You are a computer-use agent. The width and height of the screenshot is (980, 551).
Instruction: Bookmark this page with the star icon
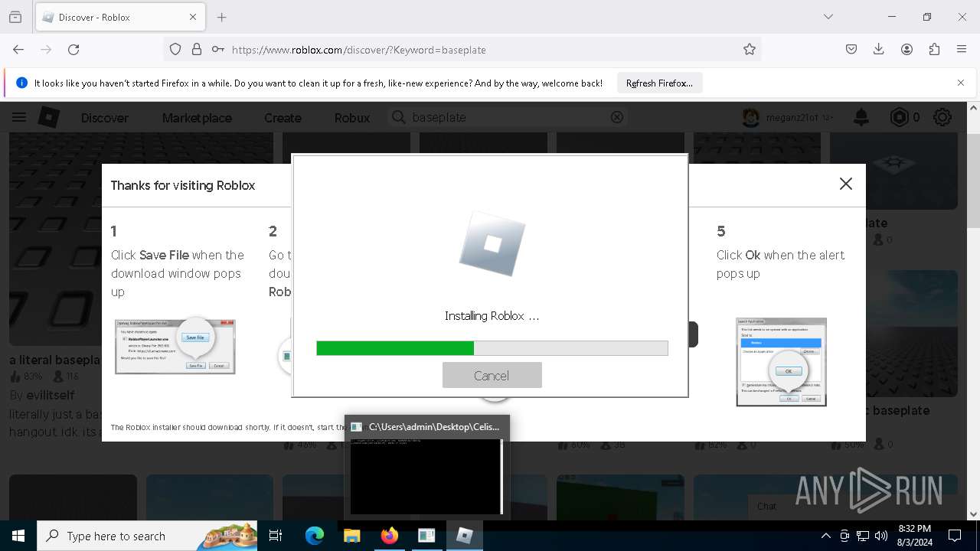coord(750,50)
